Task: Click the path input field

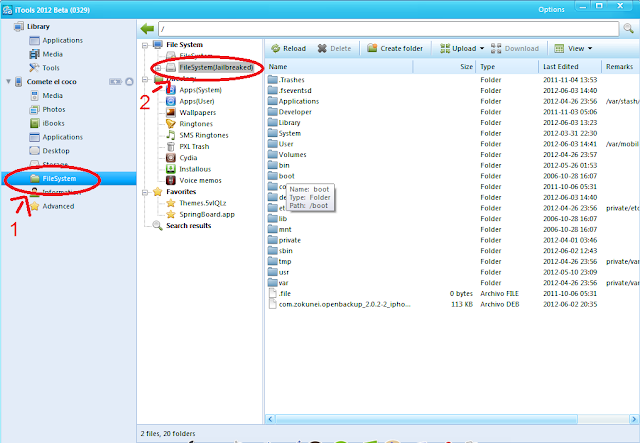Action: tap(388, 29)
